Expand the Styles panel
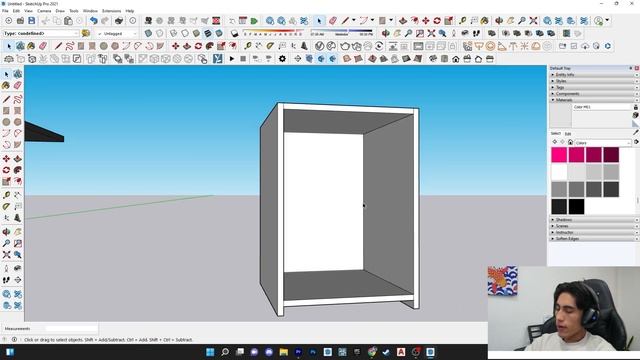The height and width of the screenshot is (360, 640). (x=593, y=81)
